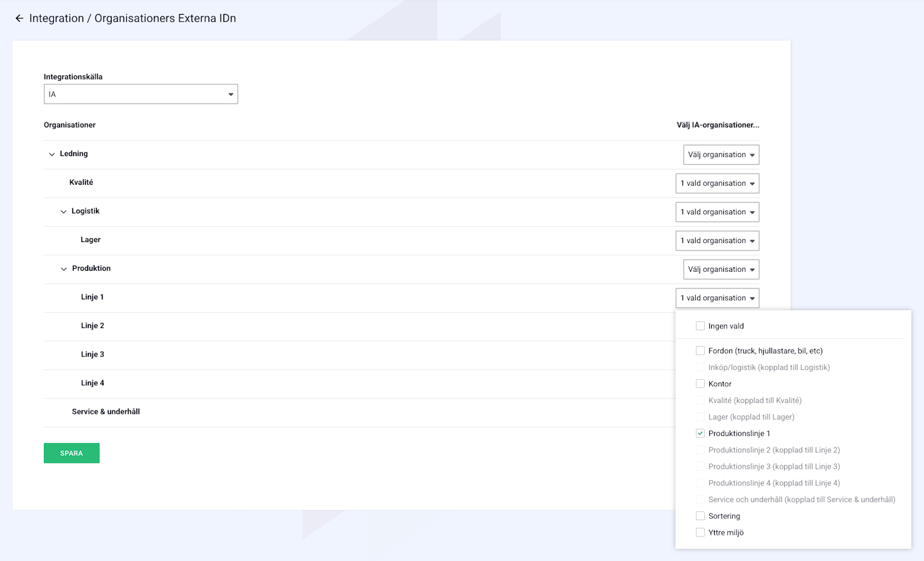Enable the Fordon checkbox option
This screenshot has height=561, width=924.
coord(700,351)
